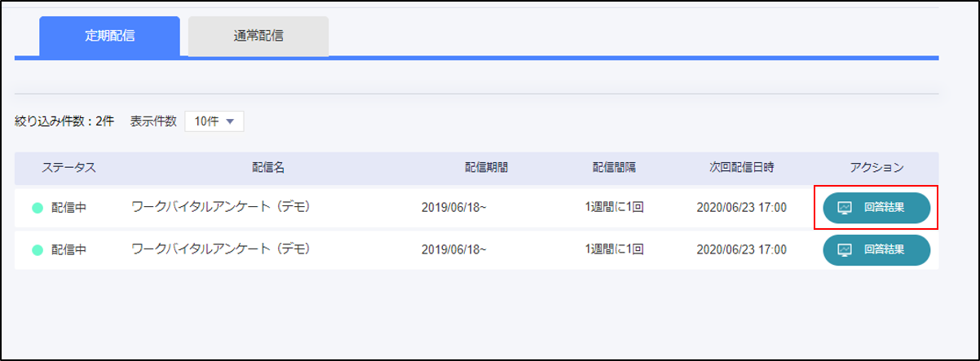Viewport: 980px width, 361px height.
Task: Click the monitor icon in the first 回答結果 button
Action: pyautogui.click(x=845, y=208)
